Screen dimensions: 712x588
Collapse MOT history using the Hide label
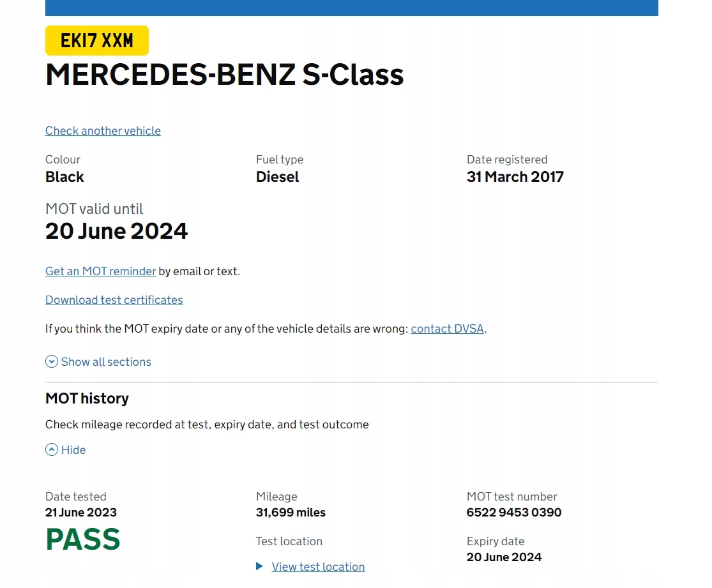tap(73, 450)
